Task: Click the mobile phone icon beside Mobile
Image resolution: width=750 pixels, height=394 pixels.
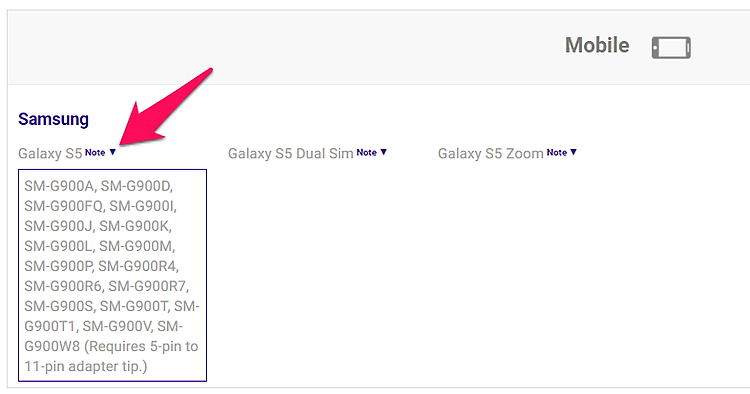Action: pyautogui.click(x=671, y=47)
